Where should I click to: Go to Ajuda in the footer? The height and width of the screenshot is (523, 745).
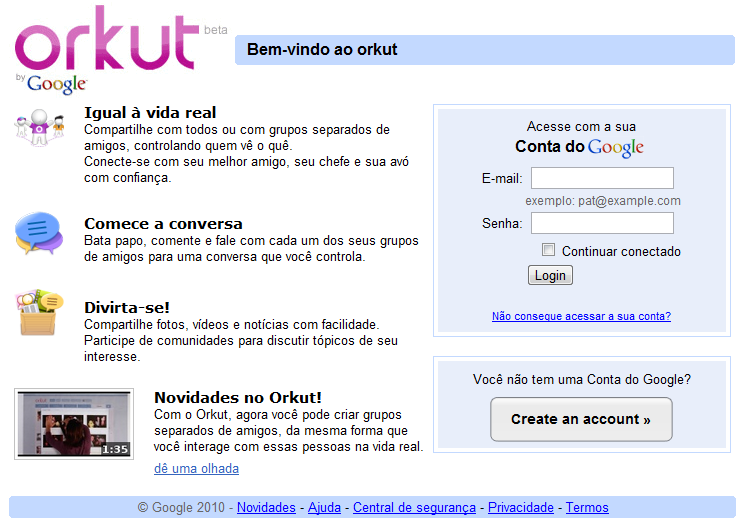click(324, 508)
